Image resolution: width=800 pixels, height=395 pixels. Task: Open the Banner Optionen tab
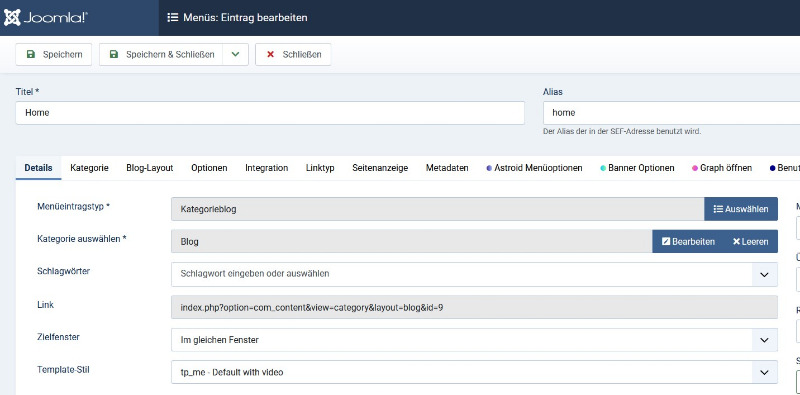pyautogui.click(x=637, y=168)
